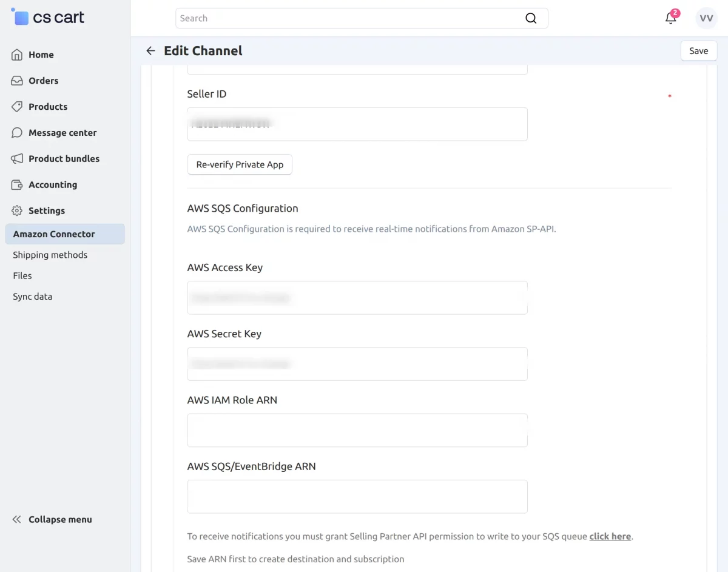Click the Message center chat icon
Image resolution: width=728 pixels, height=572 pixels.
(17, 133)
